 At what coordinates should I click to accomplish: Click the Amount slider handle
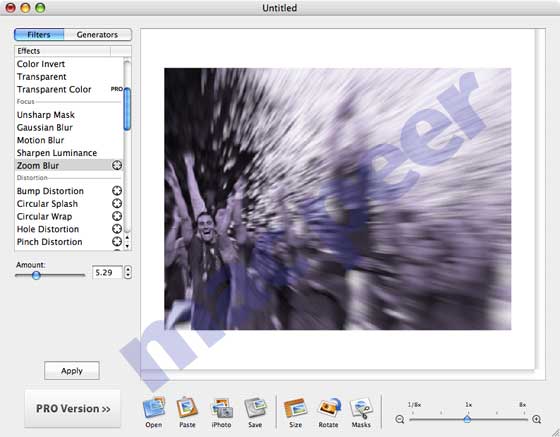36,275
